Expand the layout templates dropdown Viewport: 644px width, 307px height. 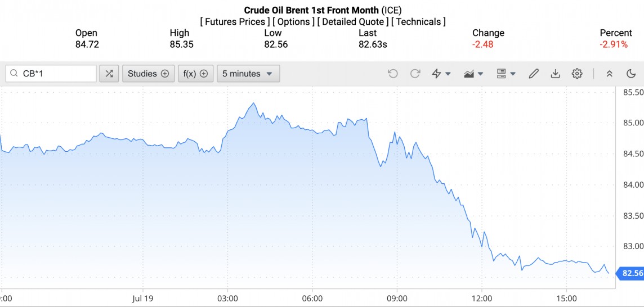coord(506,74)
